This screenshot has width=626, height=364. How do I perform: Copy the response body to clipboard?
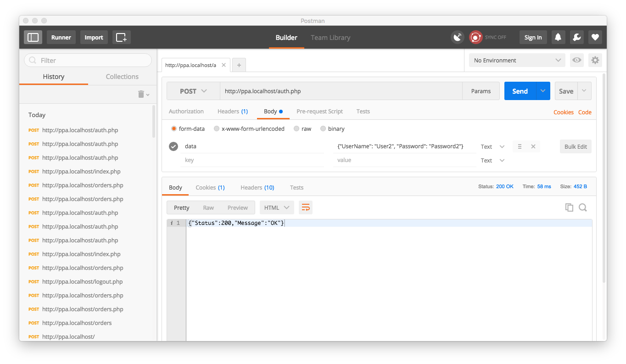[570, 207]
